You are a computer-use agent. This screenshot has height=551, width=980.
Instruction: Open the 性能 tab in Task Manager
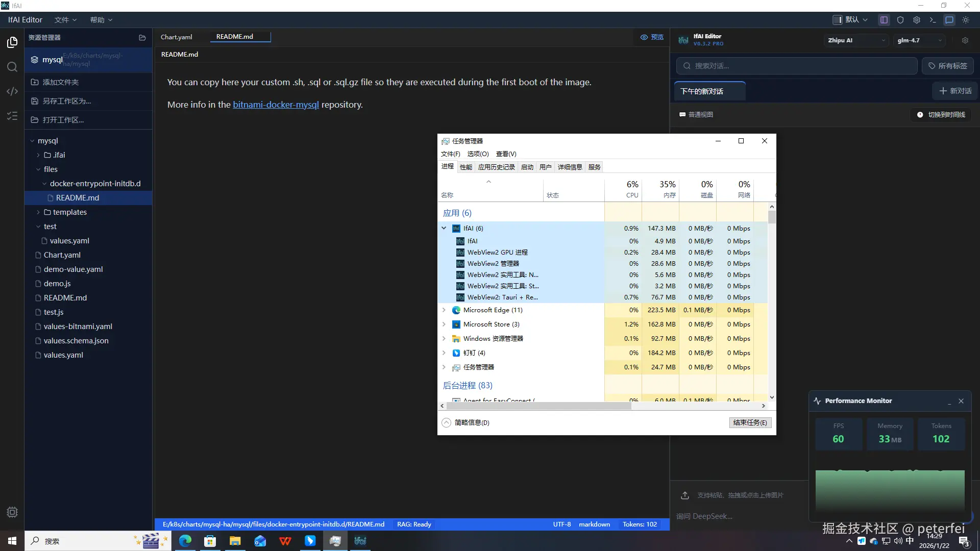[x=465, y=167]
